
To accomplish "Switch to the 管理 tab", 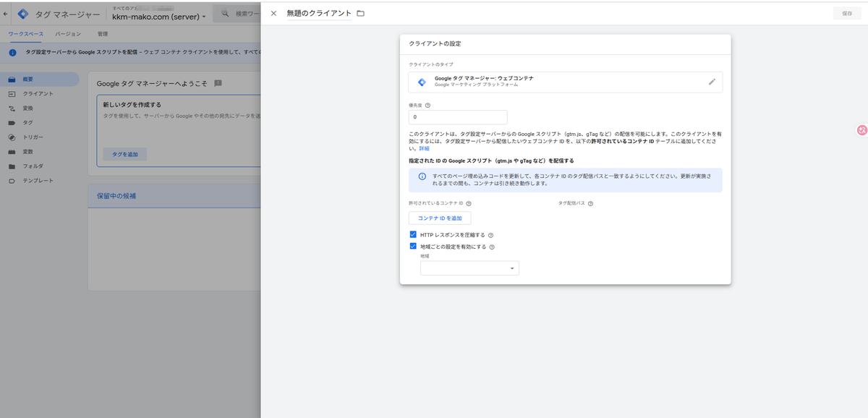I will coord(103,34).
